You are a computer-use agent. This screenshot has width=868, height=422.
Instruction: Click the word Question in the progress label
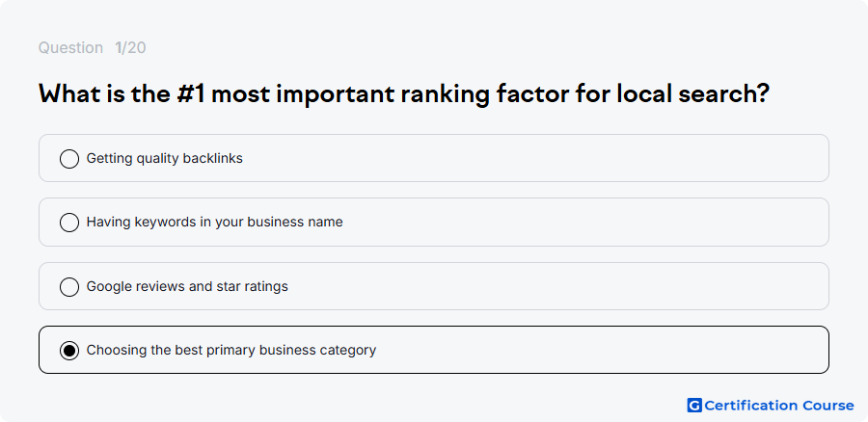point(70,48)
